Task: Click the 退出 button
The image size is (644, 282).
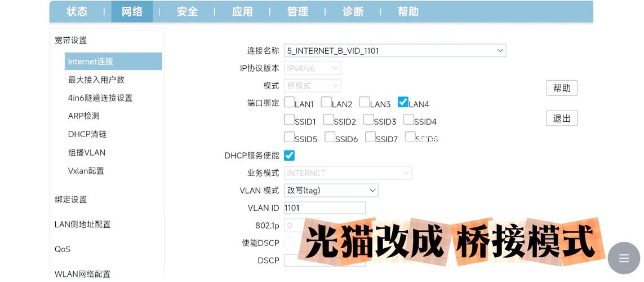Action: (x=561, y=118)
